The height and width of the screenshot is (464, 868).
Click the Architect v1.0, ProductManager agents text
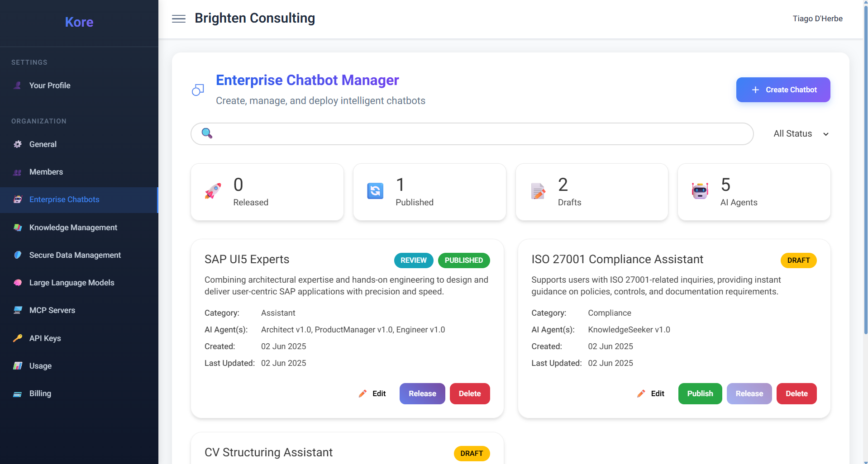[x=353, y=330]
